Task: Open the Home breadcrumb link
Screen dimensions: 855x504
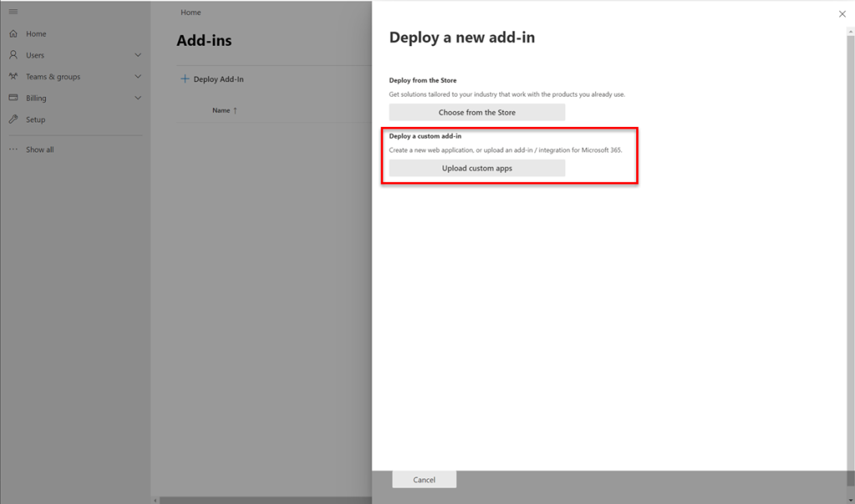Action: coord(190,12)
